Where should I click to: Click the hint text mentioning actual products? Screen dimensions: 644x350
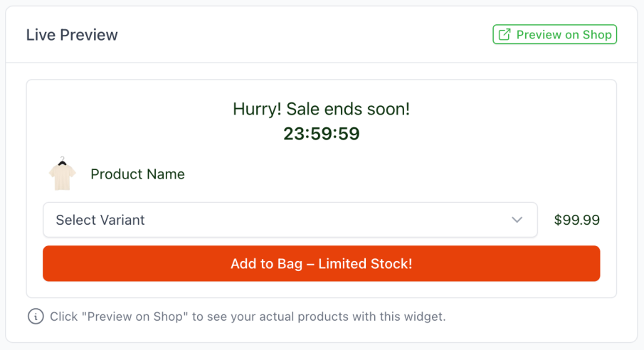(248, 317)
